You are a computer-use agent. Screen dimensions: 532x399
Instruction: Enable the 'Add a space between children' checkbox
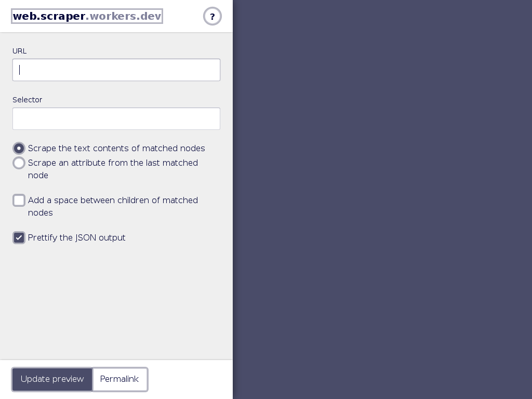click(19, 200)
